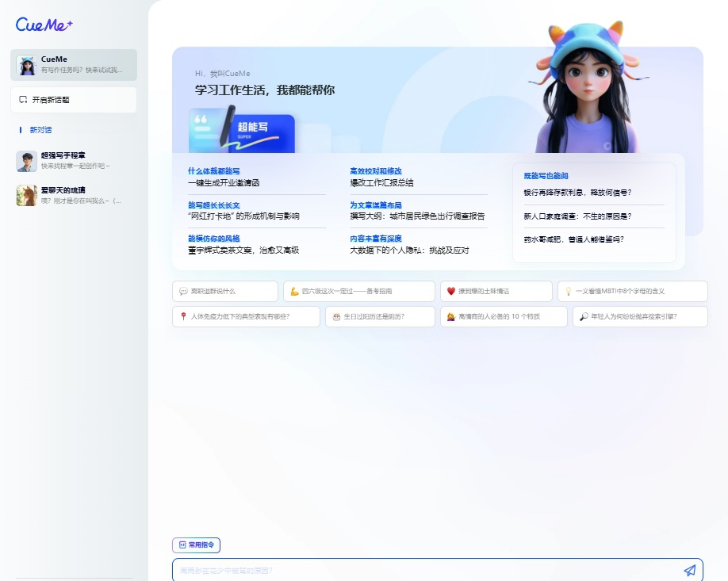Click the 超能写 pen card graphic
Image resolution: width=728 pixels, height=581 pixels.
pyautogui.click(x=242, y=129)
